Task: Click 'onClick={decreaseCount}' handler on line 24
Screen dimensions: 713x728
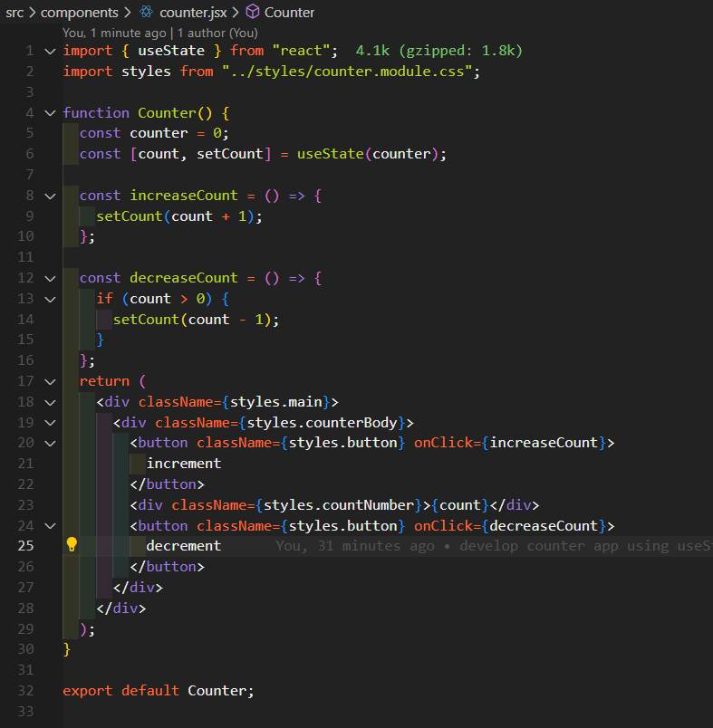Action: tap(510, 526)
